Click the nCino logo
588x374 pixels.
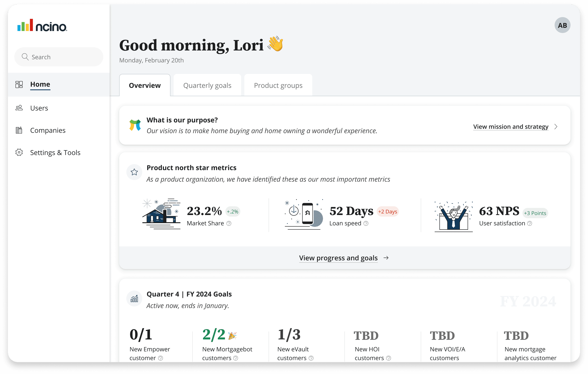click(42, 25)
